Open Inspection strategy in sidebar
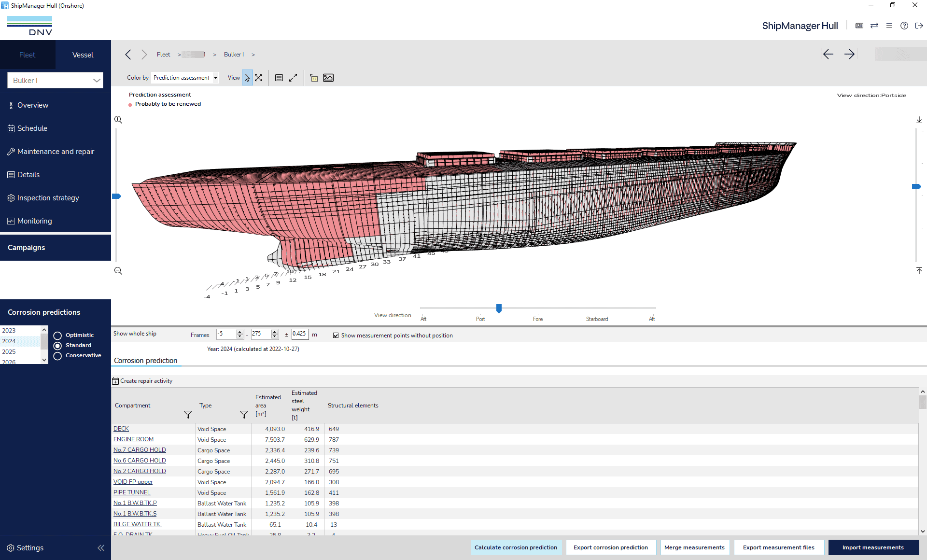Image resolution: width=927 pixels, height=560 pixels. pyautogui.click(x=48, y=198)
